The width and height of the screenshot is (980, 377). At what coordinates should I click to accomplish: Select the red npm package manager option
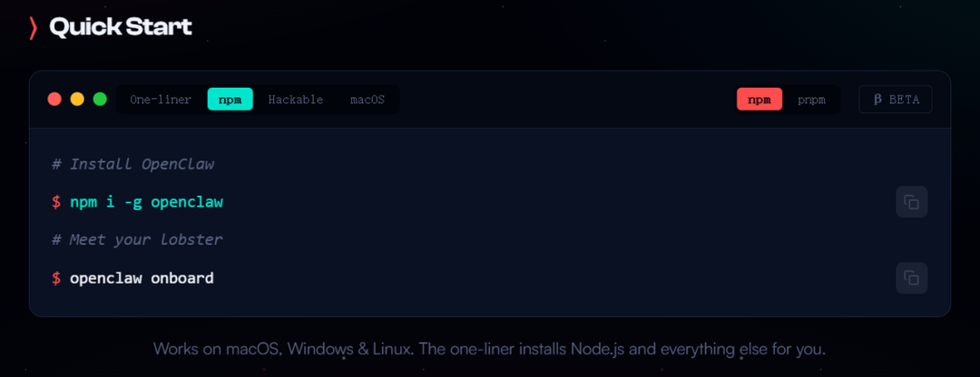pyautogui.click(x=759, y=100)
